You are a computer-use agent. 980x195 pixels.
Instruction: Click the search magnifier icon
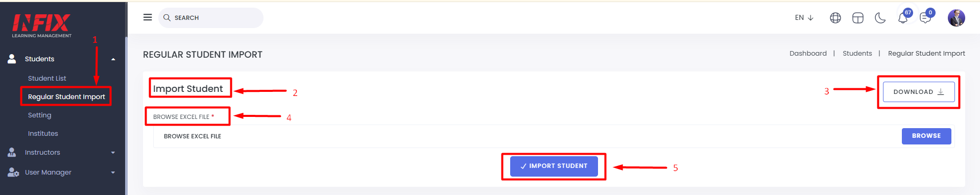[166, 17]
